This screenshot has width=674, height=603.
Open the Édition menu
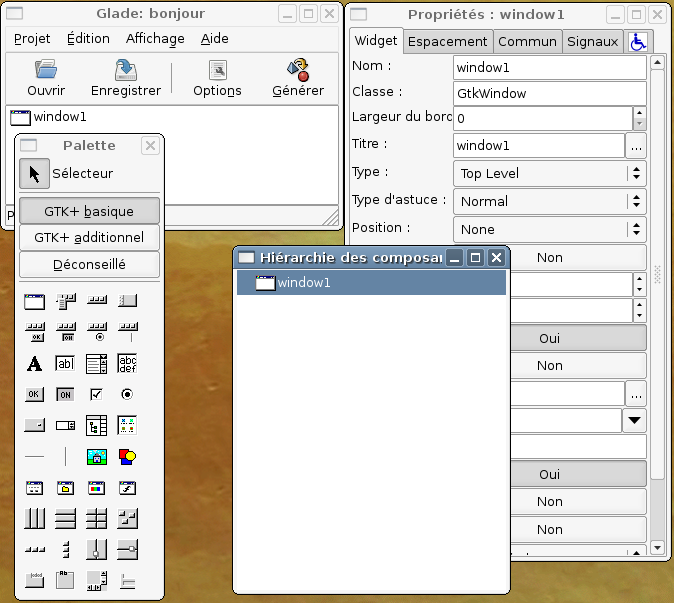coord(88,39)
